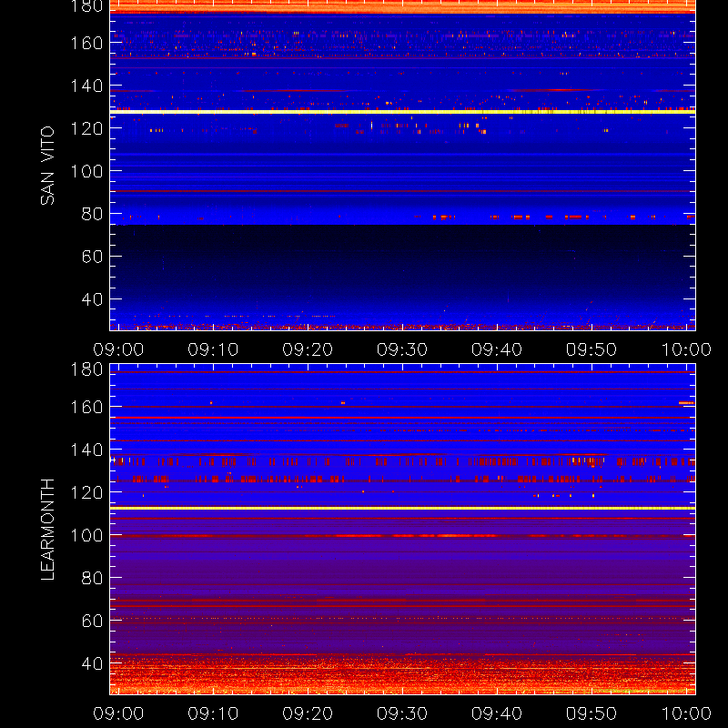Click the bright yellow band in San Vito spectrogram
The height and width of the screenshot is (728, 728).
pyautogui.click(x=402, y=112)
